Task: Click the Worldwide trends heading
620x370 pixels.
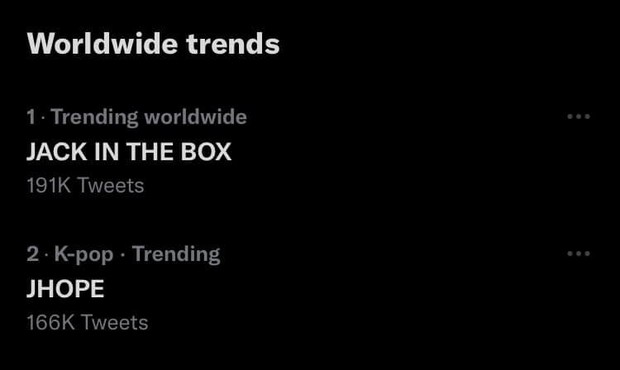Action: point(153,43)
